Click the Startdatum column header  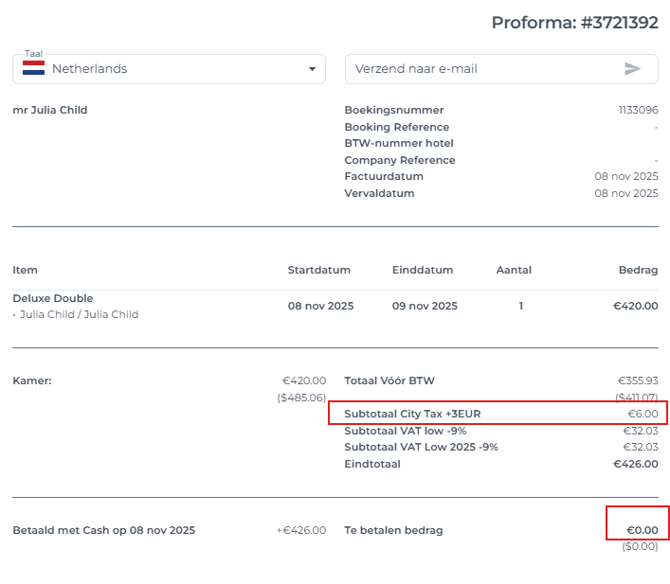(x=320, y=270)
